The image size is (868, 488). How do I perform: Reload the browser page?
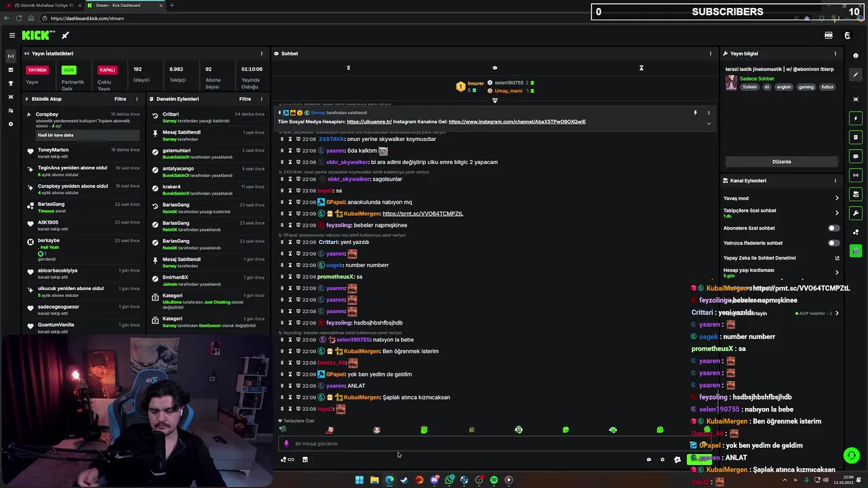pos(18,18)
